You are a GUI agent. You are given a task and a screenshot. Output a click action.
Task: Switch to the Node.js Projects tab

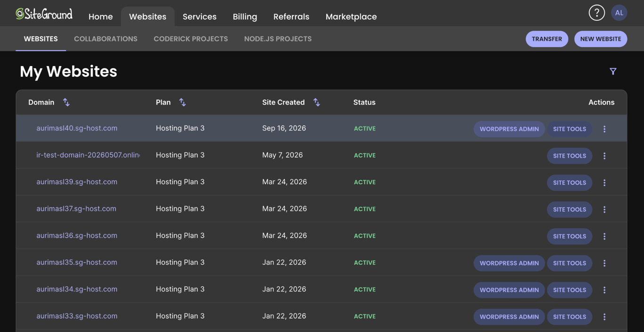coord(278,39)
